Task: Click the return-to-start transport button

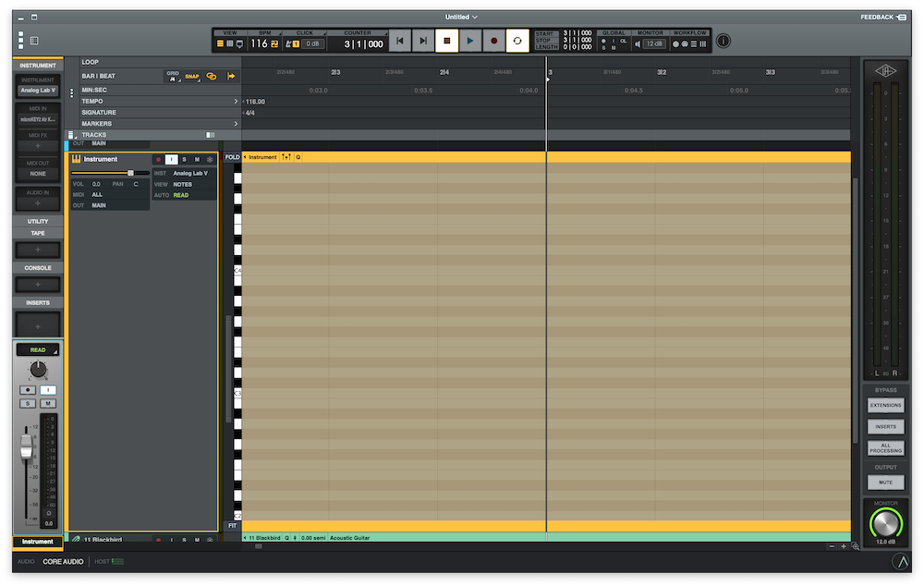Action: [x=399, y=41]
